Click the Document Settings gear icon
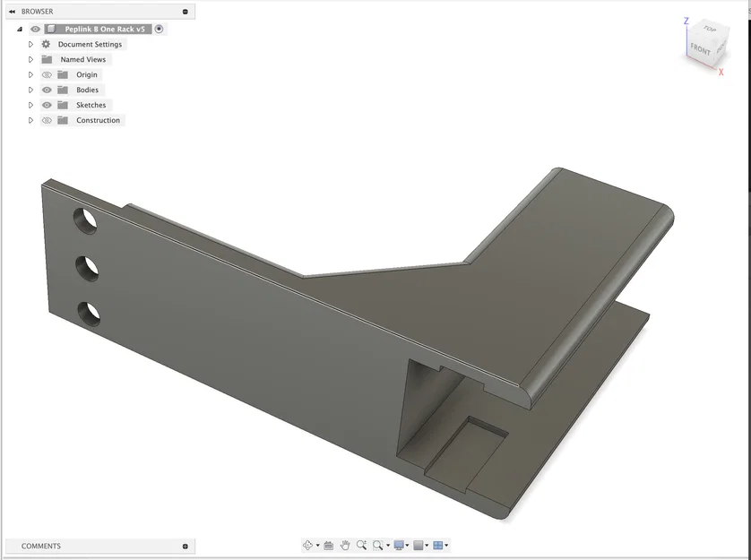 point(45,43)
